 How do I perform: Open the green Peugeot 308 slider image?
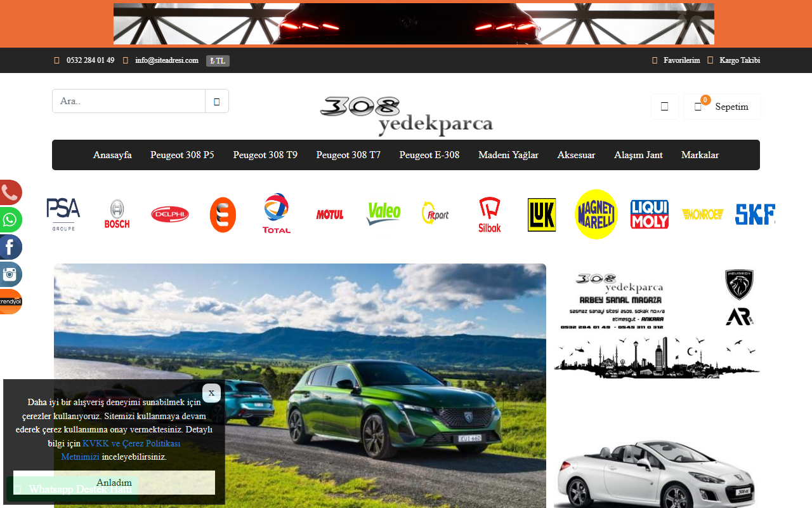point(300,385)
